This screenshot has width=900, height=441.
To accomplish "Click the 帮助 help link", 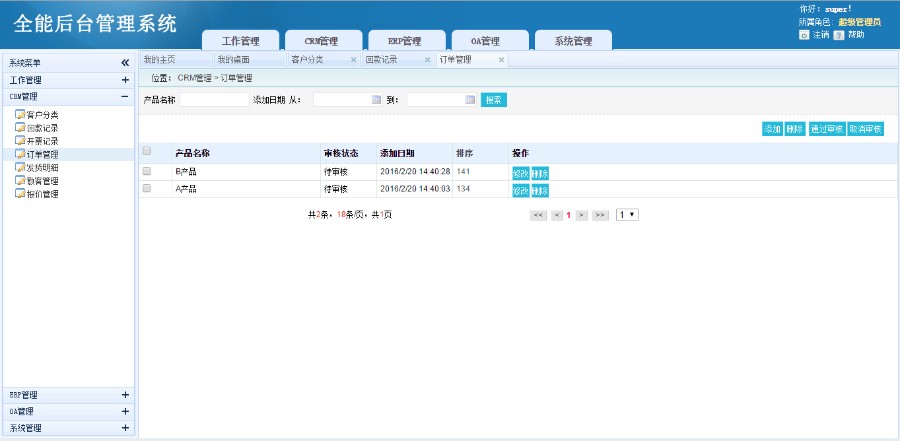I will (x=856, y=35).
